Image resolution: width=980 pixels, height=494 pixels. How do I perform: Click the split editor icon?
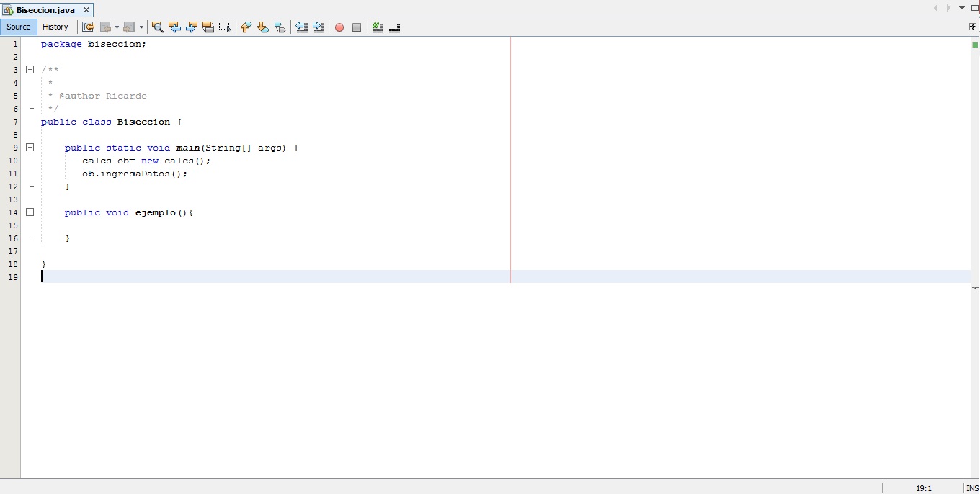973,27
